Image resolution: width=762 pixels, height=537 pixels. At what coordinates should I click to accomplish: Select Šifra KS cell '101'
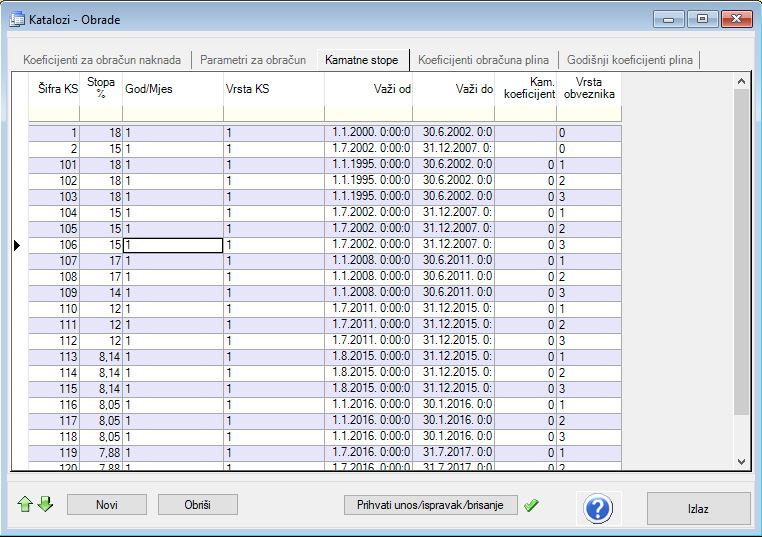[x=54, y=165]
